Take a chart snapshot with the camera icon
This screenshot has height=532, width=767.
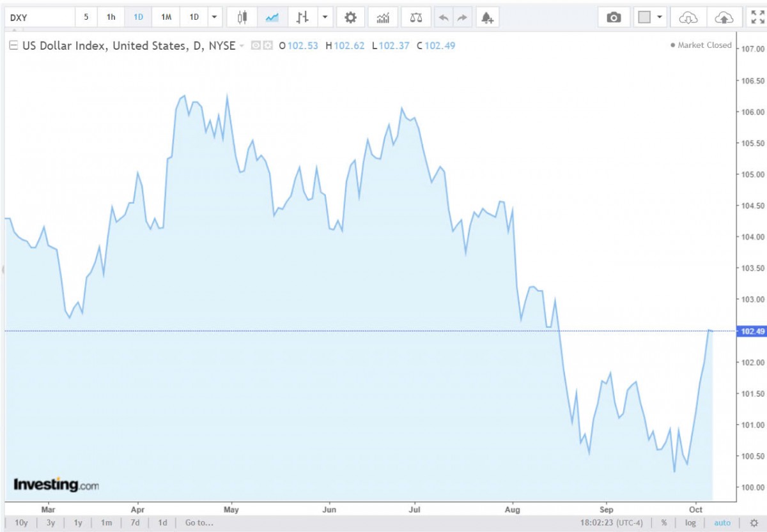pos(614,17)
